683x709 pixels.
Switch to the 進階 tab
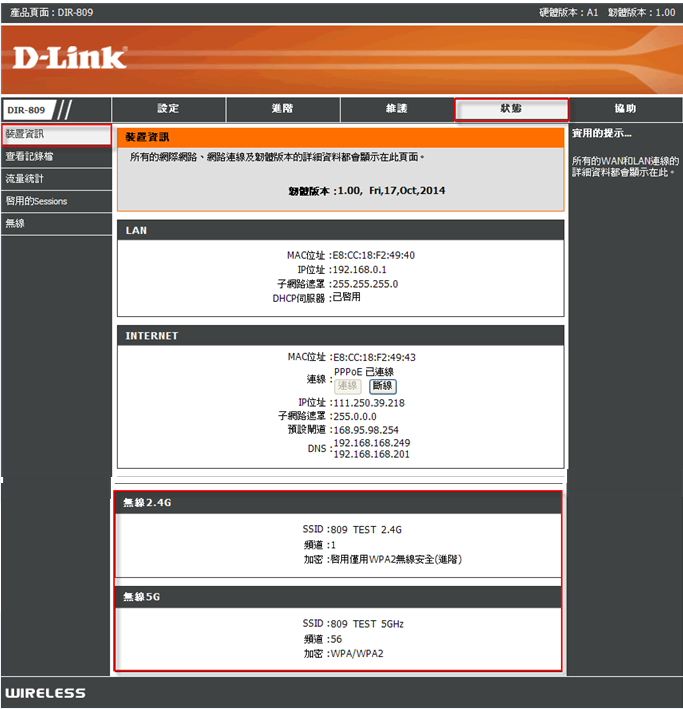pos(282,109)
